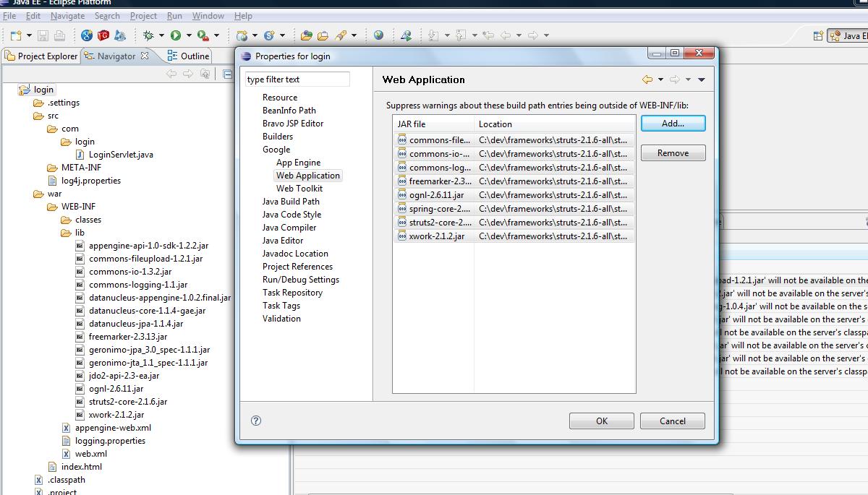Open the New wizard toolbar icon
The width and height of the screenshot is (868, 495).
click(16, 35)
